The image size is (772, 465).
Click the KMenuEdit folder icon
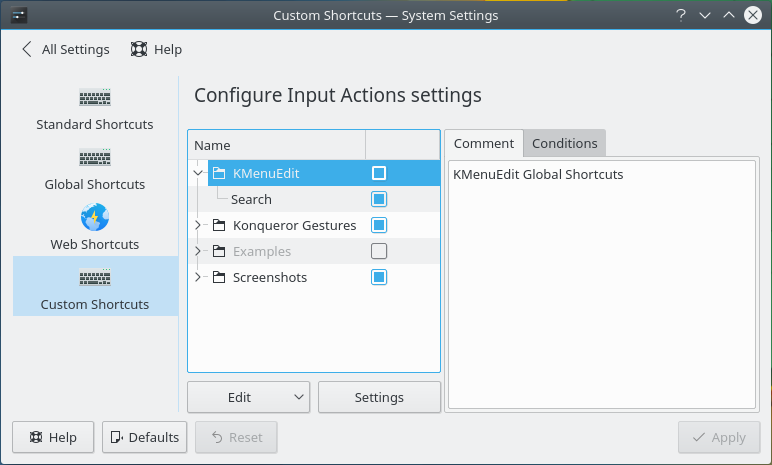click(x=219, y=173)
